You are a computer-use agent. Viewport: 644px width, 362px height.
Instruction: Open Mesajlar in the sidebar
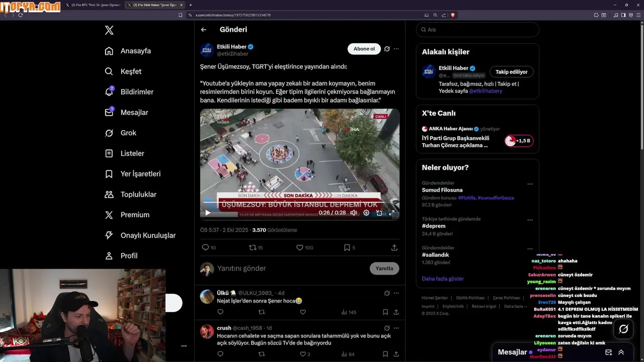(x=126, y=113)
